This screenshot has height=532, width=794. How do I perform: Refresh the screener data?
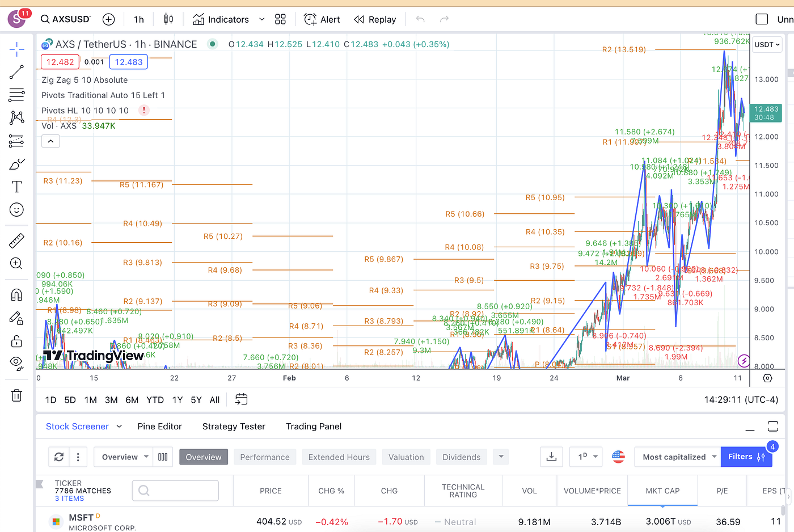point(59,457)
